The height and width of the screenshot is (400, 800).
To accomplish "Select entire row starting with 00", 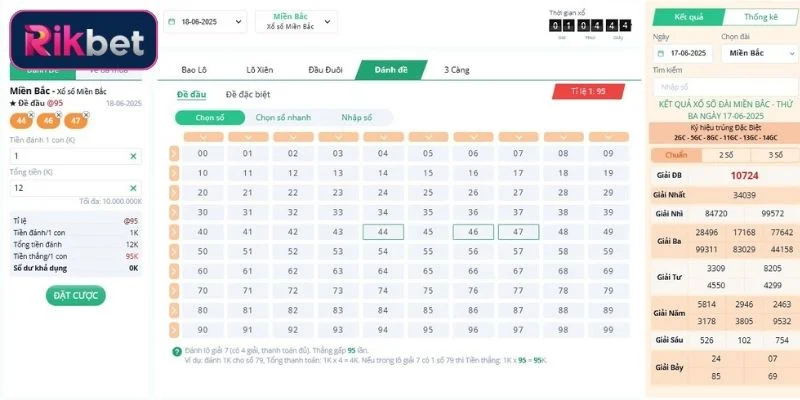I will (x=175, y=153).
